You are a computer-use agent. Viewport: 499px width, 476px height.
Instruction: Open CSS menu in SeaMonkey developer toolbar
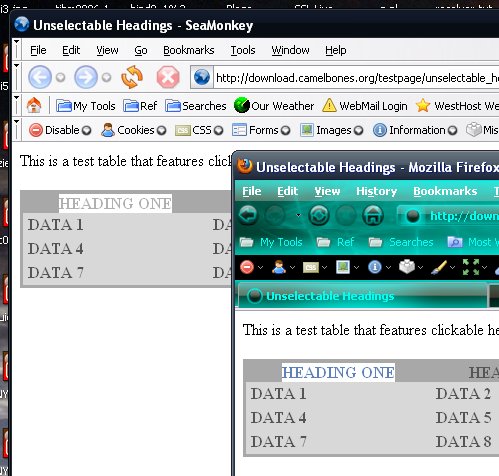coord(199,130)
